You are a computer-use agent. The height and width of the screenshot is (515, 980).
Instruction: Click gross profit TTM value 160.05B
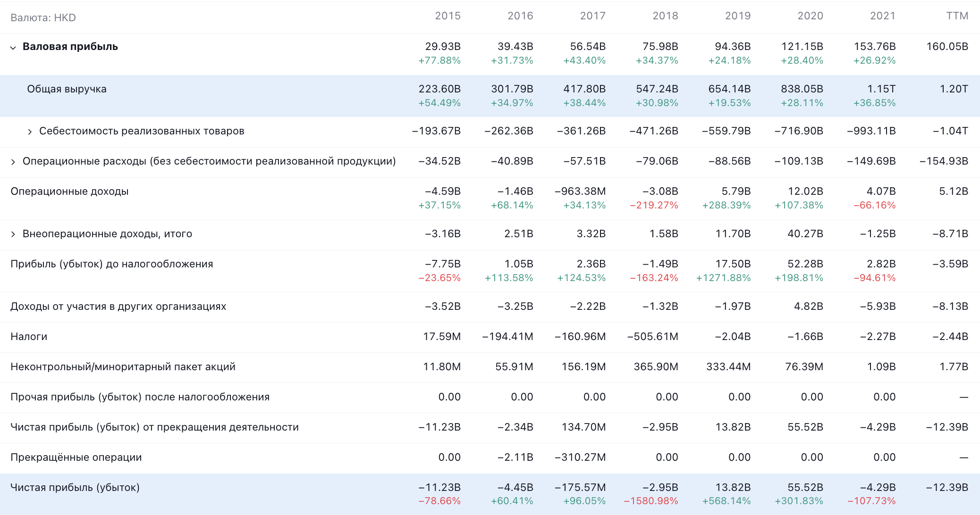pyautogui.click(x=947, y=47)
